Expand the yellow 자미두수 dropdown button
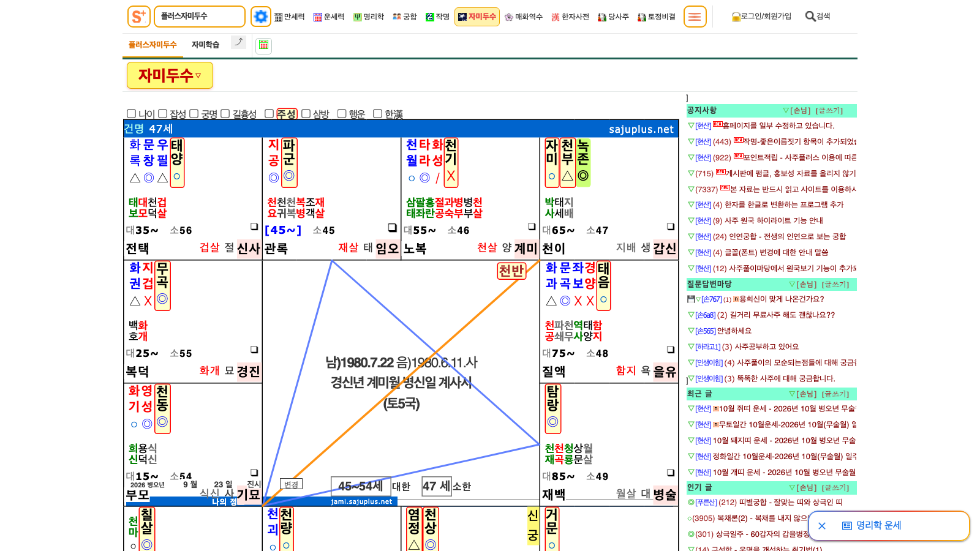The height and width of the screenshot is (551, 980). 170,75
